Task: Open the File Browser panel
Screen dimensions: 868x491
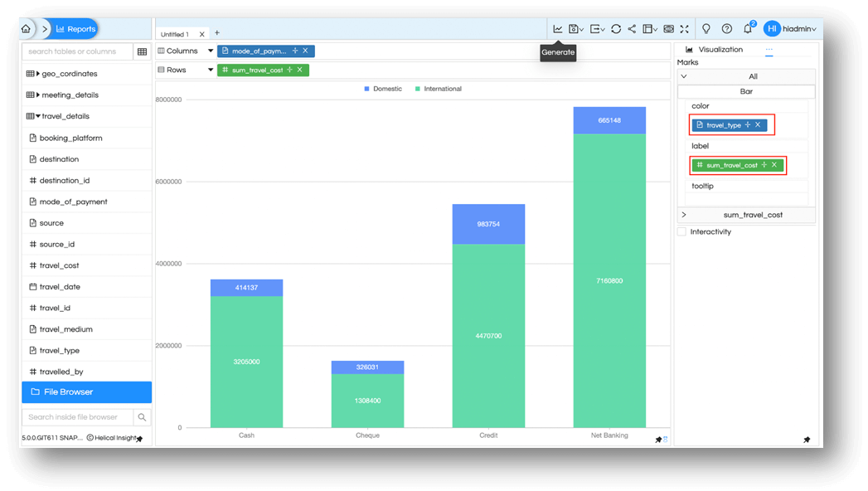Action: [87, 392]
